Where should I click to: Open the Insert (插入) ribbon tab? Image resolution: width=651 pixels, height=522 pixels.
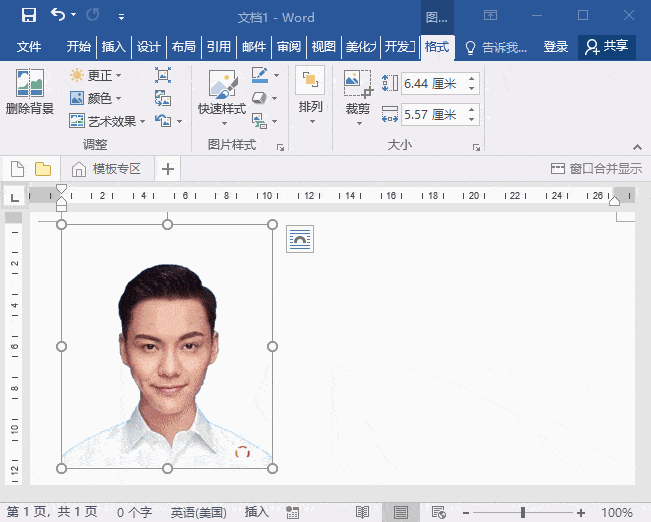tap(114, 47)
